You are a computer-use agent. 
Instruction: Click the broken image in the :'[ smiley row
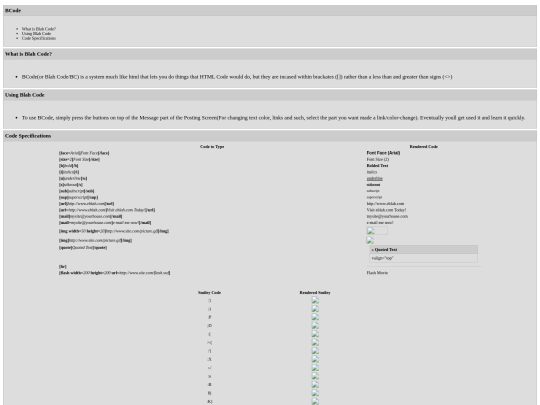pos(315,351)
